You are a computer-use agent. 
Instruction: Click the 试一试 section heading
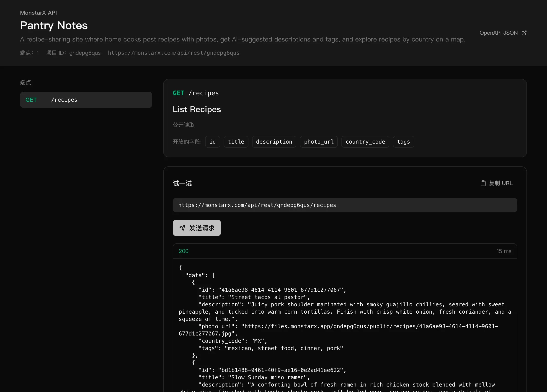[182, 183]
